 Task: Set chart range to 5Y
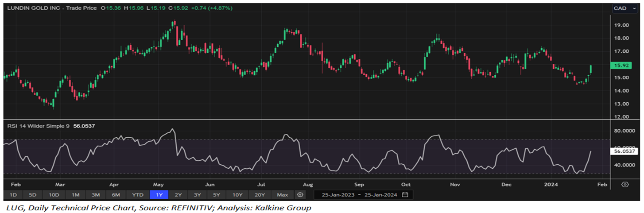(216, 195)
